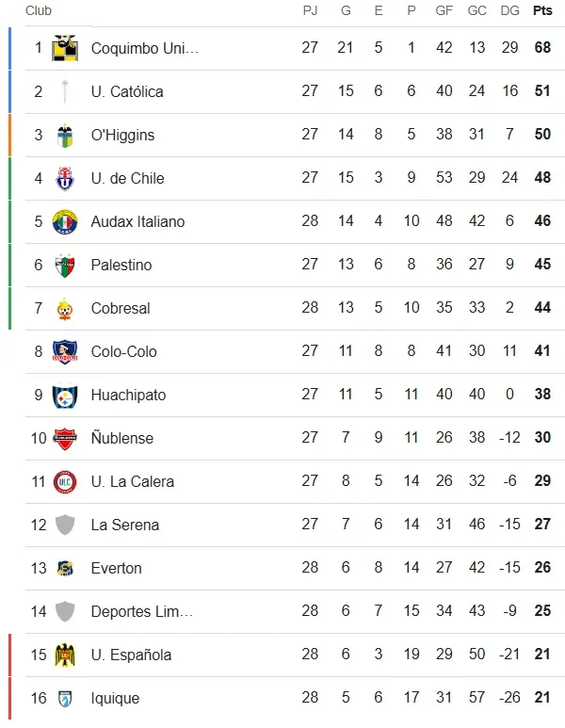The width and height of the screenshot is (565, 728).
Task: Click the Pts column header
Action: pyautogui.click(x=542, y=10)
